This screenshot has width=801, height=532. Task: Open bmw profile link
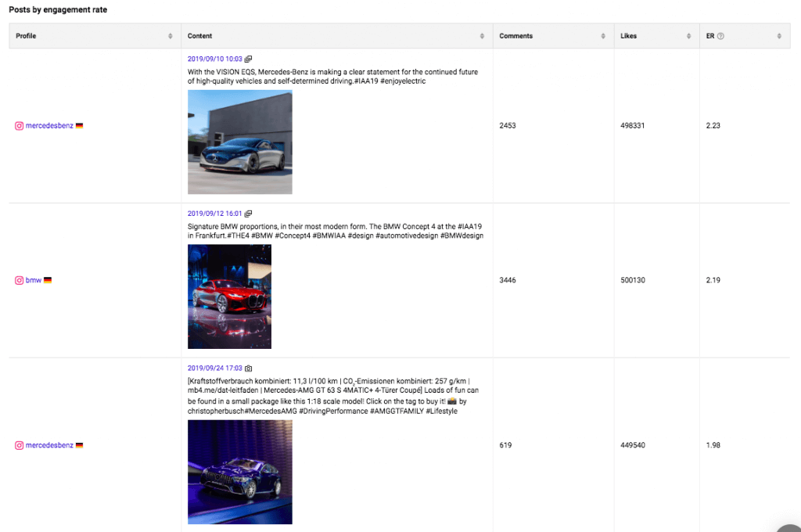(33, 280)
